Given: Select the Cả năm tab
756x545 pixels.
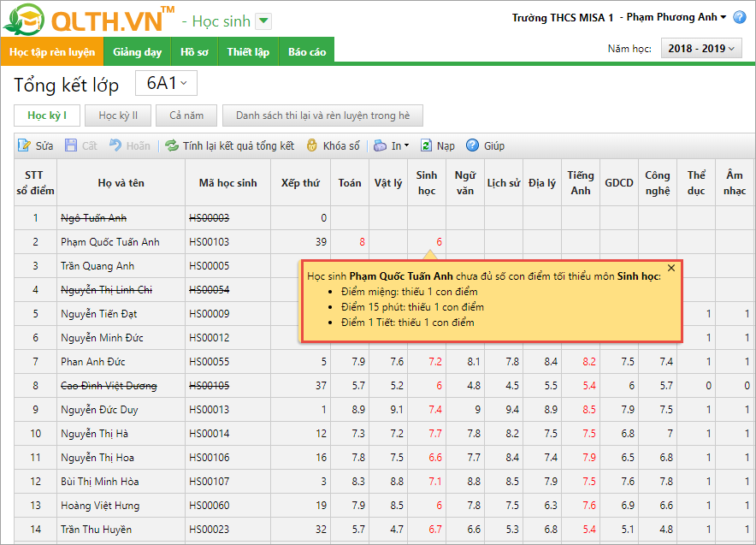Looking at the screenshot, I should click(186, 116).
